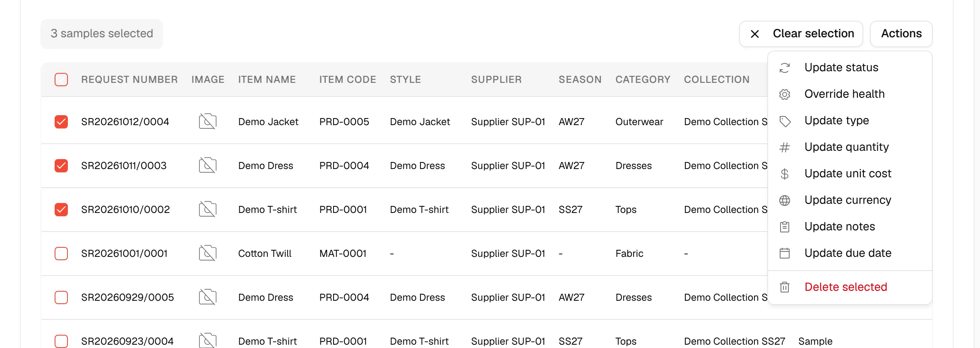Choose Update status from the menu
The width and height of the screenshot is (980, 348).
pos(850,68)
